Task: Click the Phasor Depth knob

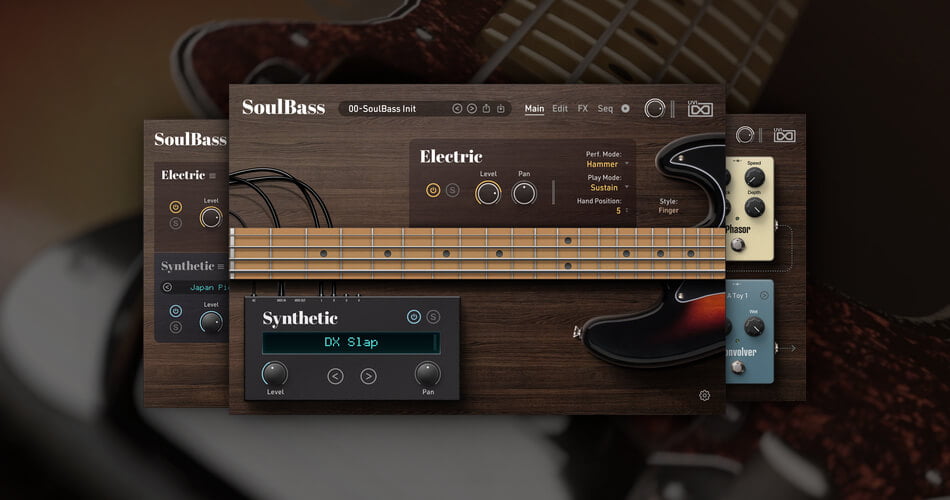Action: [754, 207]
